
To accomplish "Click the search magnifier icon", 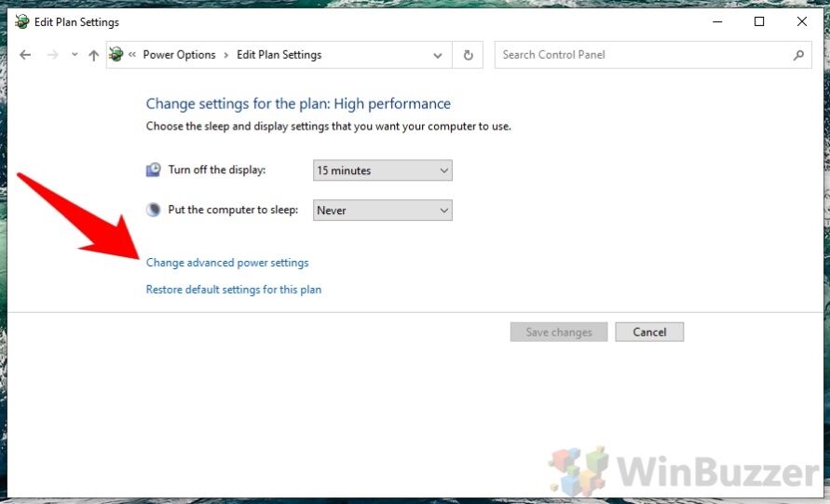I will [798, 55].
